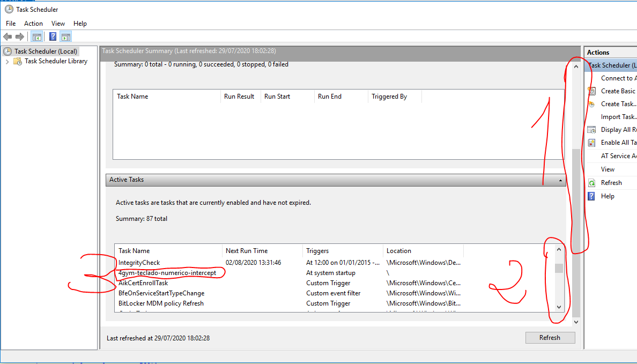637x364 pixels.
Task: Select the 4gym-teclado-numerico-intercept task row
Action: point(167,273)
